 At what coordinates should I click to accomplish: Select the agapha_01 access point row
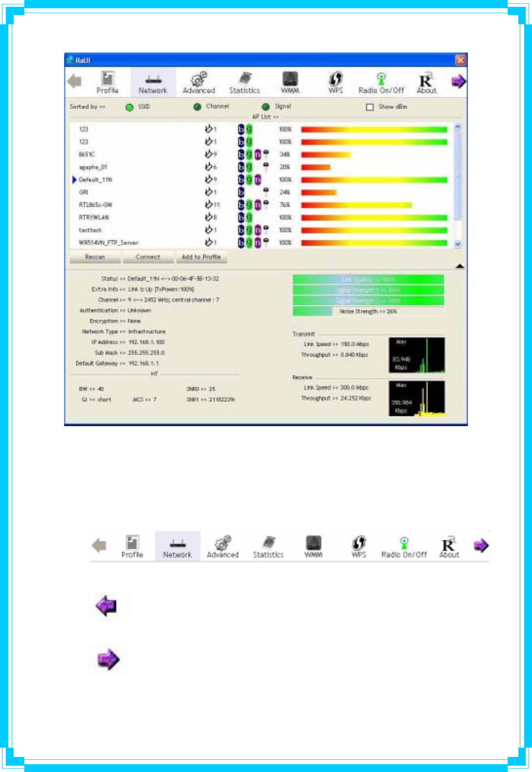point(263,167)
